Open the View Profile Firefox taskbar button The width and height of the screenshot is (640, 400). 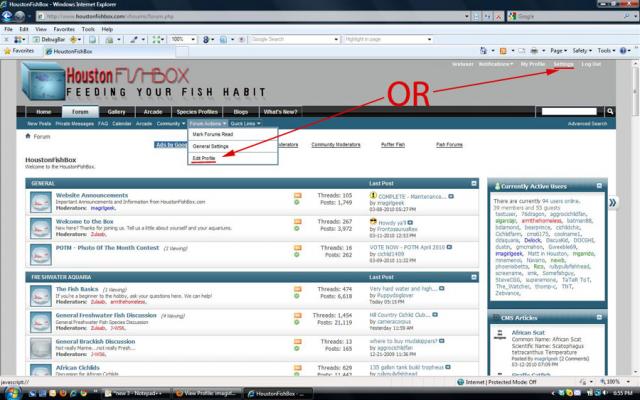coord(207,393)
